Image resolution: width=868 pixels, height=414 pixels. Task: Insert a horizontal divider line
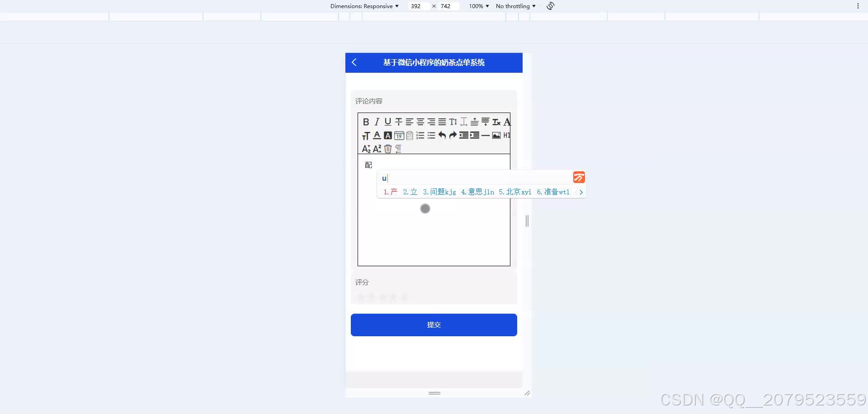click(485, 135)
